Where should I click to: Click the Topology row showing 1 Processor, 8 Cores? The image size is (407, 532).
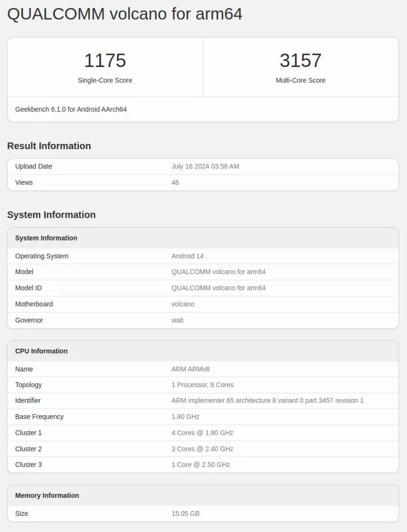click(201, 384)
